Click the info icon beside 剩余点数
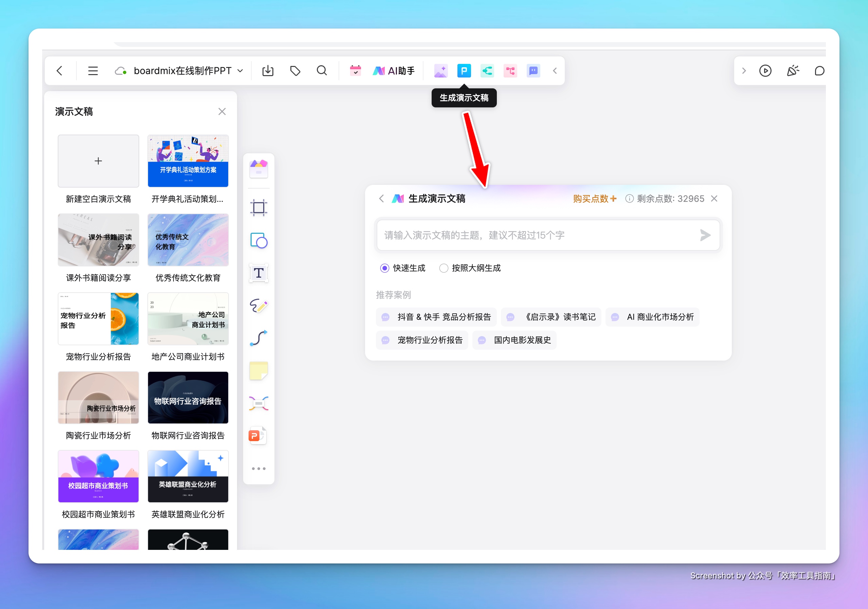Screen dimensions: 868x609 [629, 198]
